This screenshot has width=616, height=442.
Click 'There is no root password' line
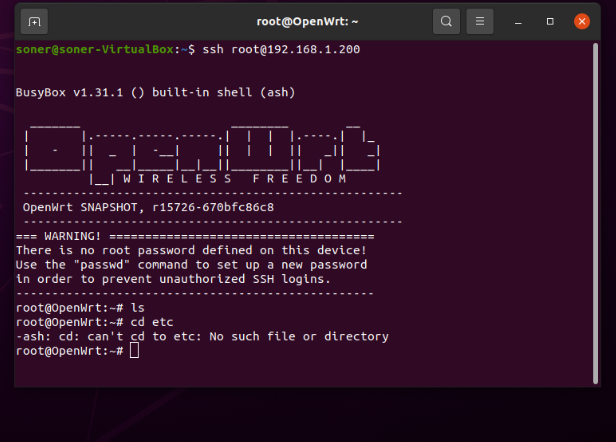pos(191,251)
